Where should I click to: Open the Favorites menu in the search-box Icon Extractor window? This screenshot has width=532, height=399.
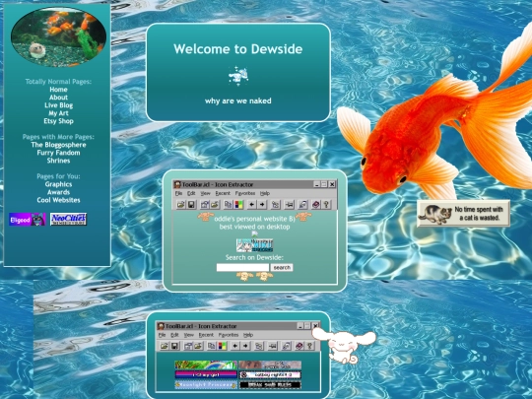245,193
